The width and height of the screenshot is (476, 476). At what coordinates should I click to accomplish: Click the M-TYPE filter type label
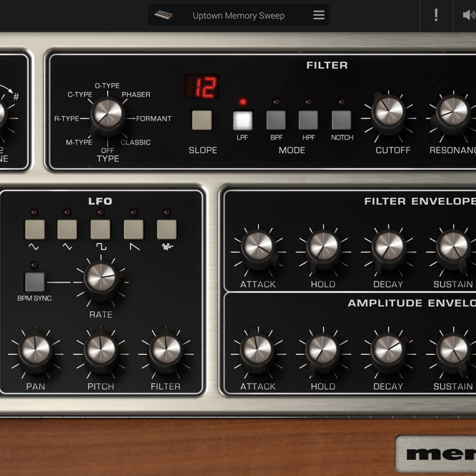[79, 142]
